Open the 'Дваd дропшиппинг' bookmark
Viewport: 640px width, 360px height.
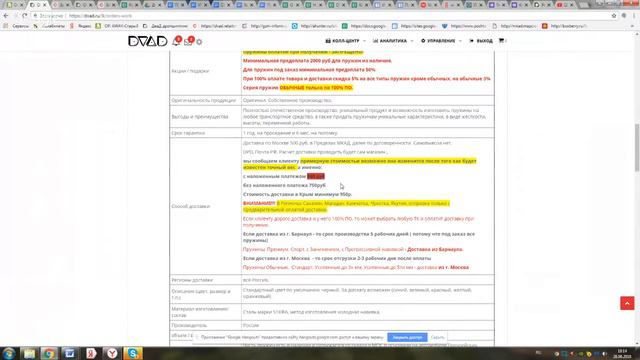165,26
